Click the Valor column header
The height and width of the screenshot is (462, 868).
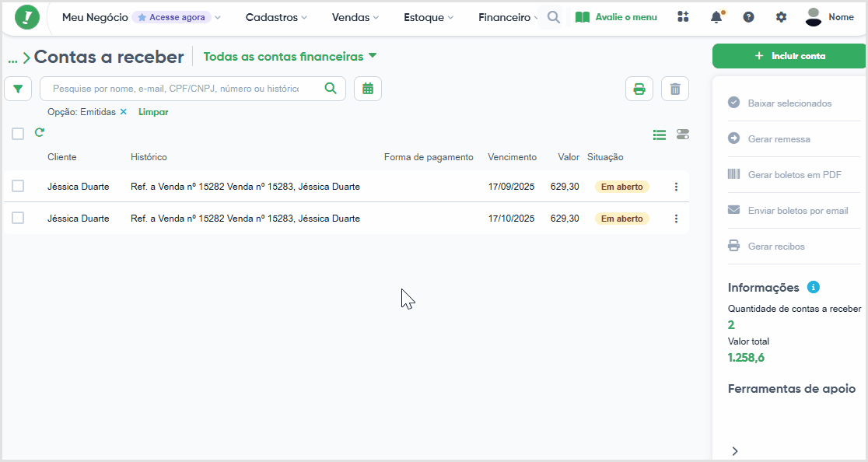point(569,157)
